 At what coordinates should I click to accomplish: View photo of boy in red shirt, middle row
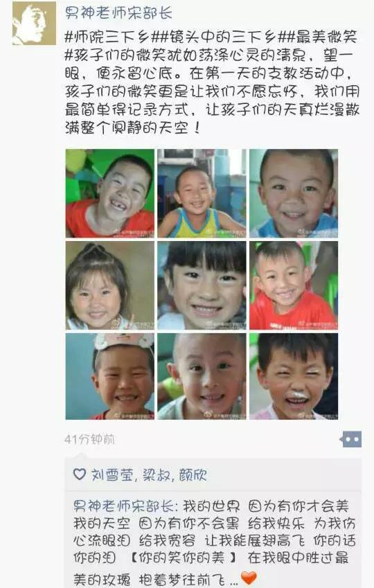point(294,285)
